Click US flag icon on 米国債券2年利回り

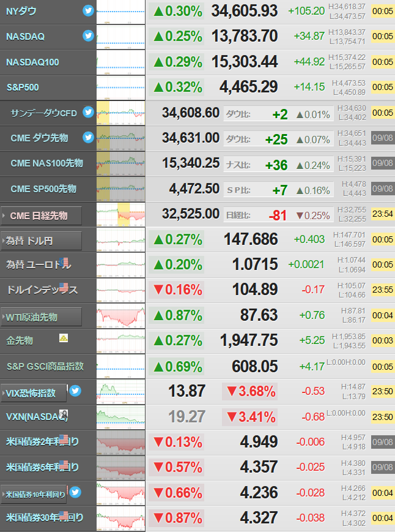pos(64,439)
